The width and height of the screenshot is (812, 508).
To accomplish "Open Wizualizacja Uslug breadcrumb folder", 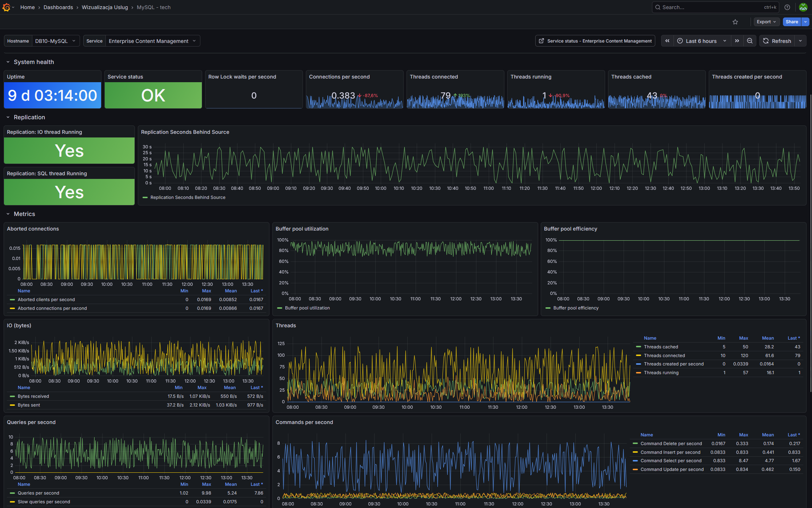I will coord(105,7).
